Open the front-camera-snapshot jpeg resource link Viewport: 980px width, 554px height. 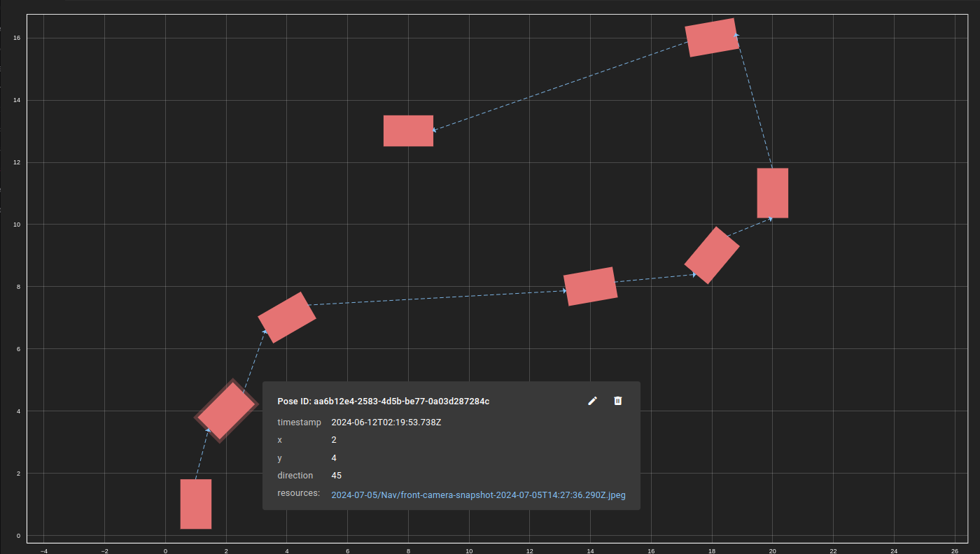478,495
